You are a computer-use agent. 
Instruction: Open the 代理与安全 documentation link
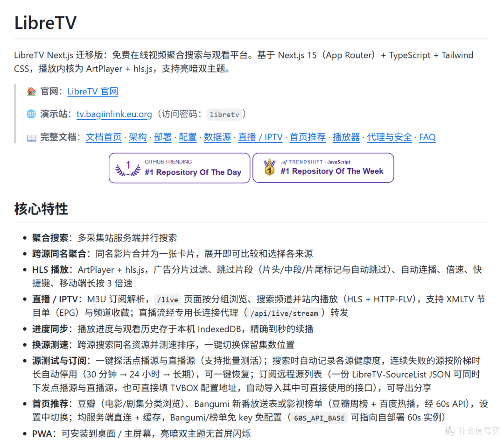389,137
